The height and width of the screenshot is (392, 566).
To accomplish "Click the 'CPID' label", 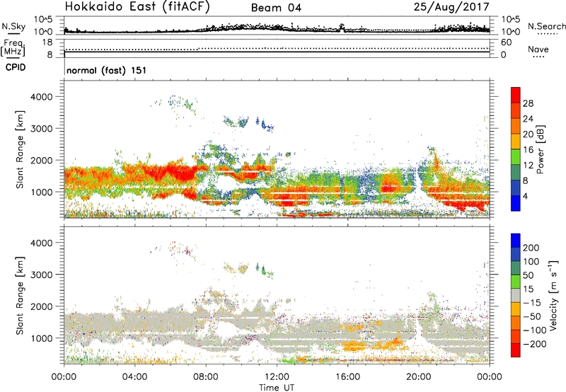I will point(16,67).
